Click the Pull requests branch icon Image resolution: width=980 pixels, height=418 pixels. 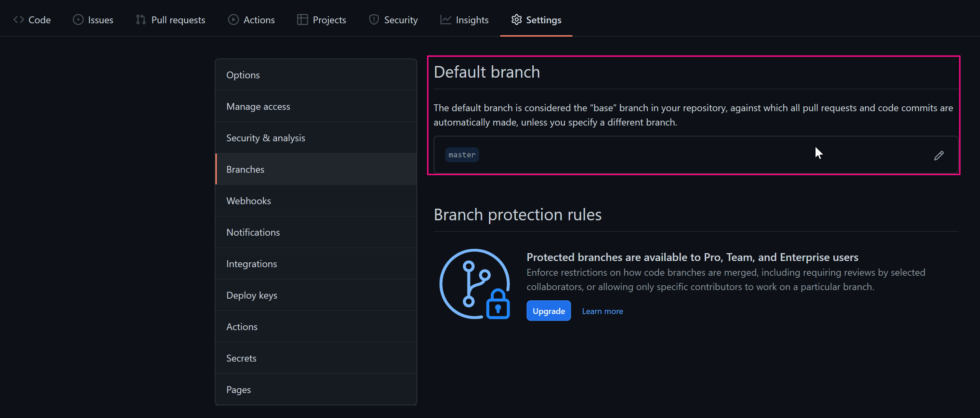pos(141,20)
